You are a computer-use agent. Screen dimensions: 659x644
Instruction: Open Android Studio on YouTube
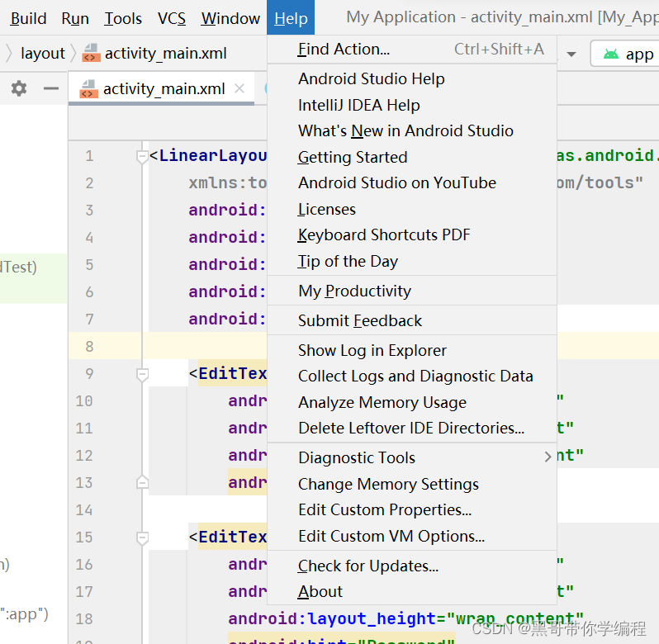point(412,183)
